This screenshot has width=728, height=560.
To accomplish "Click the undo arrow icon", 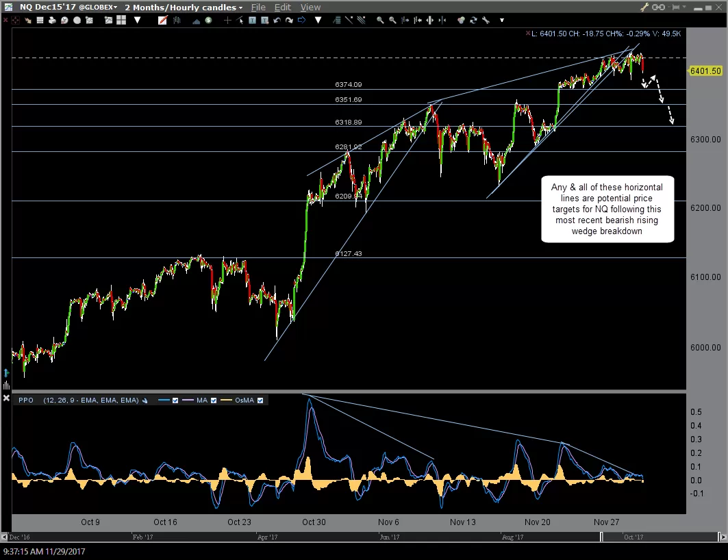I will click(x=277, y=21).
